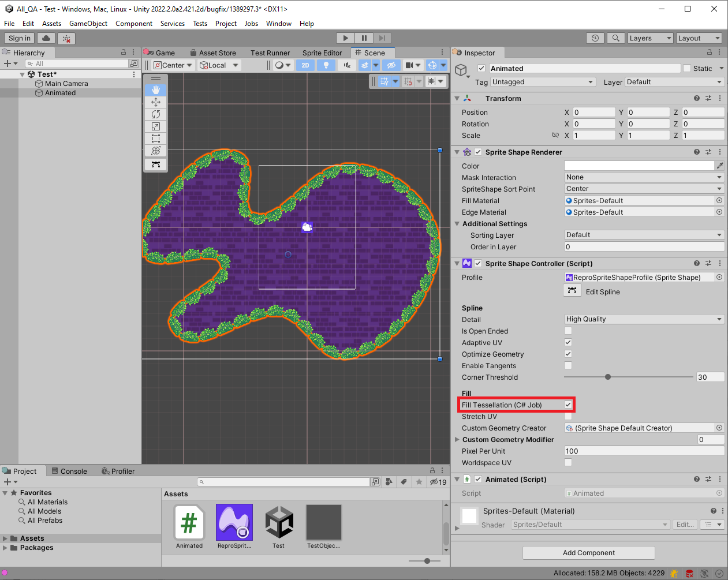Open the GameObject menu

pyautogui.click(x=88, y=24)
